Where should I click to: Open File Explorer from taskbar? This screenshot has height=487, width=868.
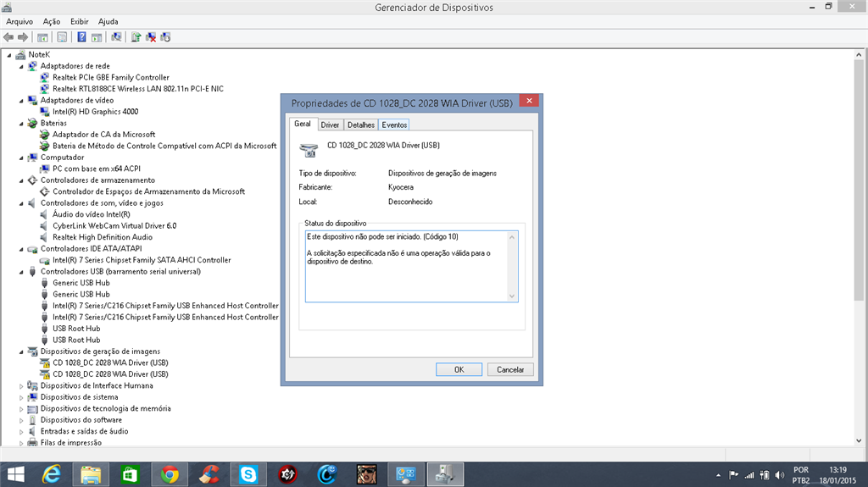pyautogui.click(x=91, y=474)
